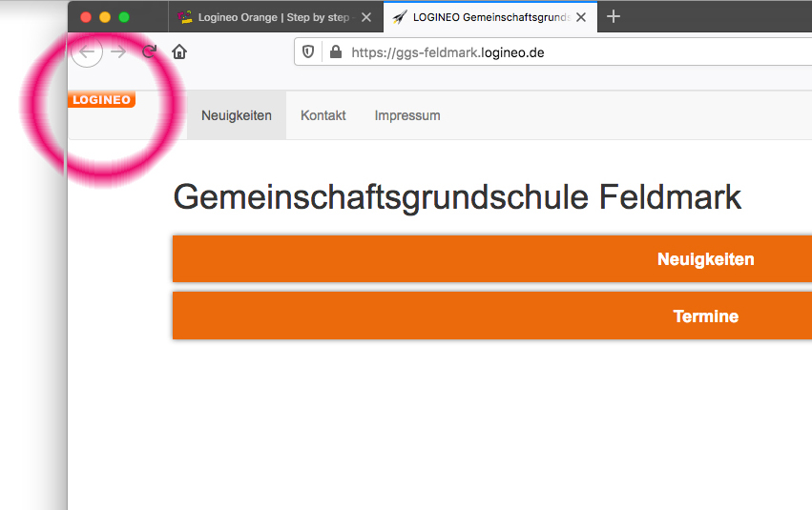Minimize the window with the yellow button

pyautogui.click(x=105, y=17)
